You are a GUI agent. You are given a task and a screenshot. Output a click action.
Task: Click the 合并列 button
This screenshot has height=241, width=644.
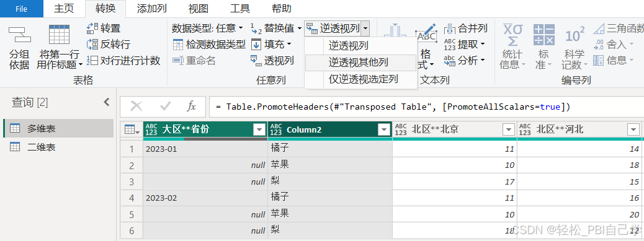coord(466,28)
